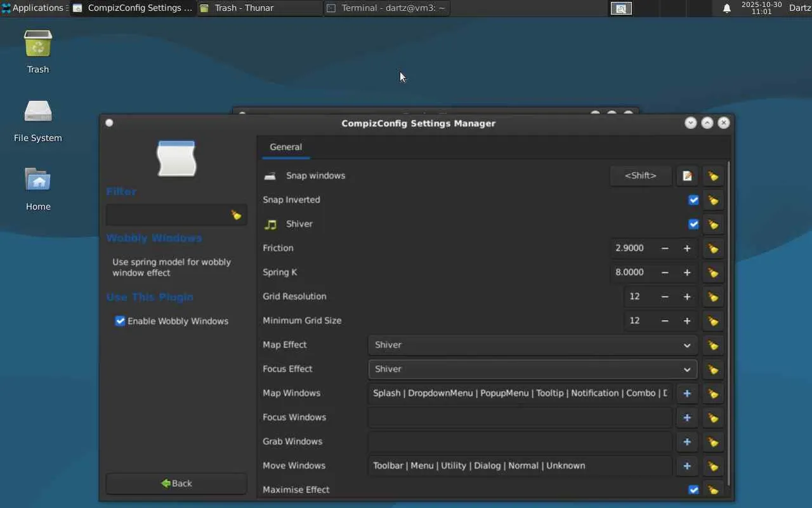Select the Trash desktop icon
Screen dimensions: 812x508
click(x=38, y=51)
